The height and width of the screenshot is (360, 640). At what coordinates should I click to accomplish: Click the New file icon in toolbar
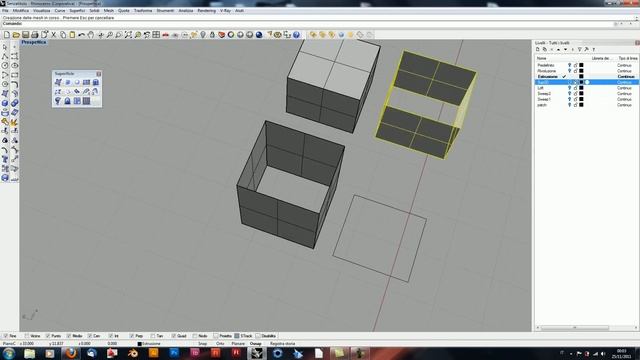7,35
